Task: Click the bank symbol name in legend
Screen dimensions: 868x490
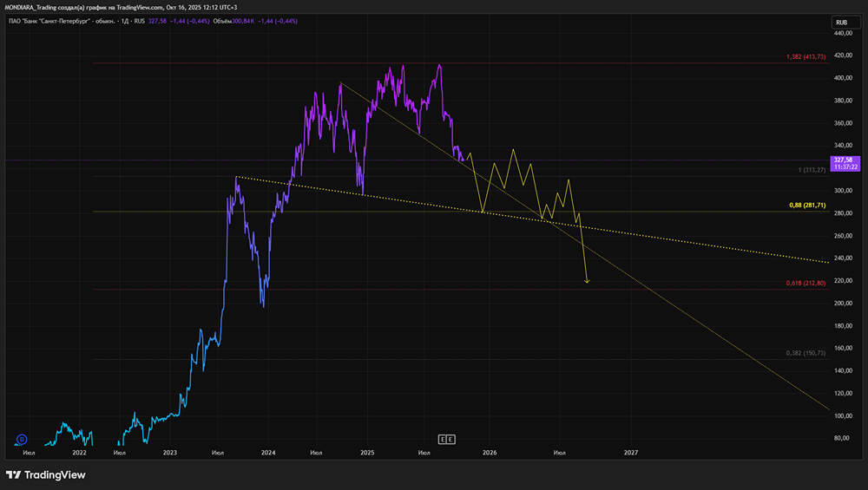Action: (x=62, y=21)
